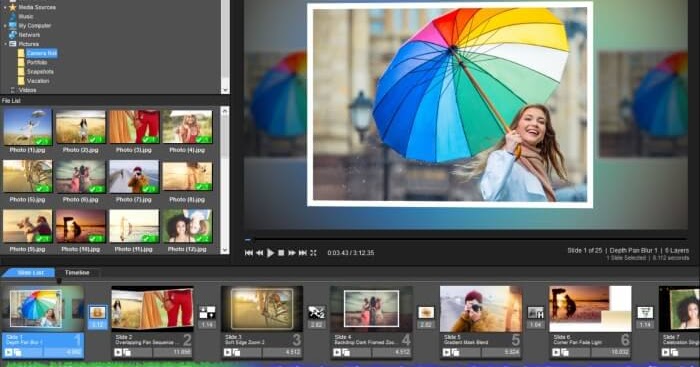Click the preview seek bar

click(x=466, y=240)
